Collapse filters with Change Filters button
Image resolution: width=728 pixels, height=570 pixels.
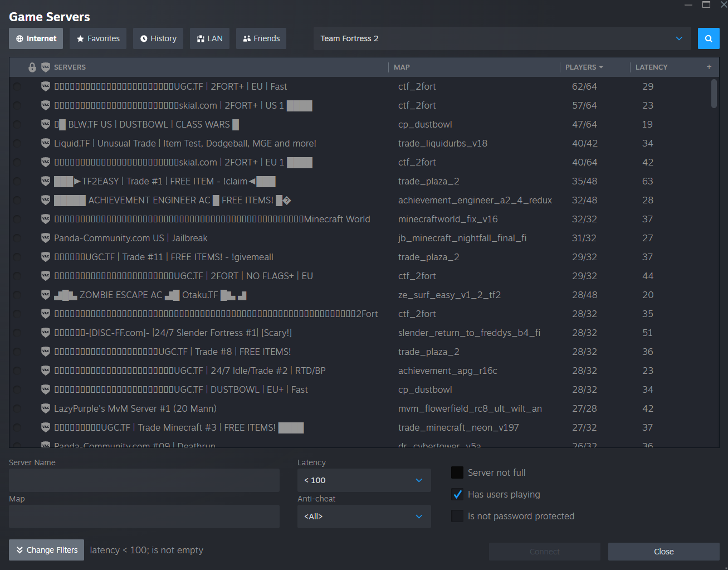(x=47, y=550)
